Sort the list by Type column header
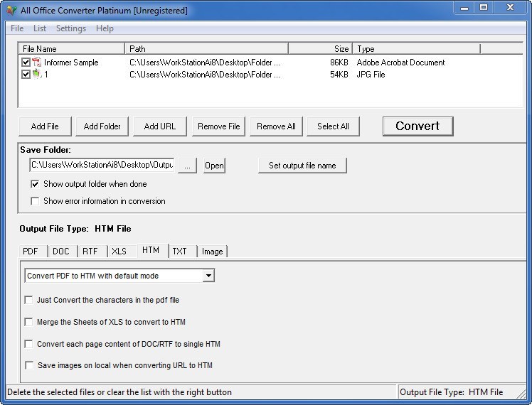The image size is (532, 405). [x=417, y=49]
